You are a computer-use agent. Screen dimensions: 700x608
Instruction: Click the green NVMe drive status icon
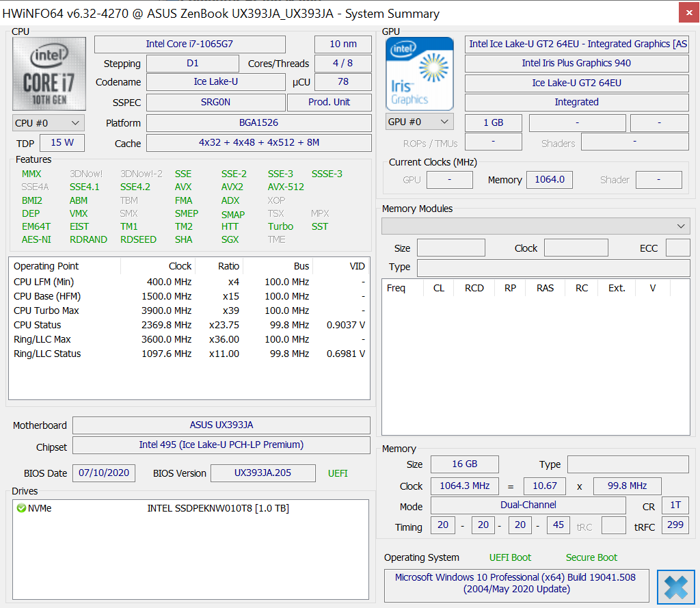[21, 508]
